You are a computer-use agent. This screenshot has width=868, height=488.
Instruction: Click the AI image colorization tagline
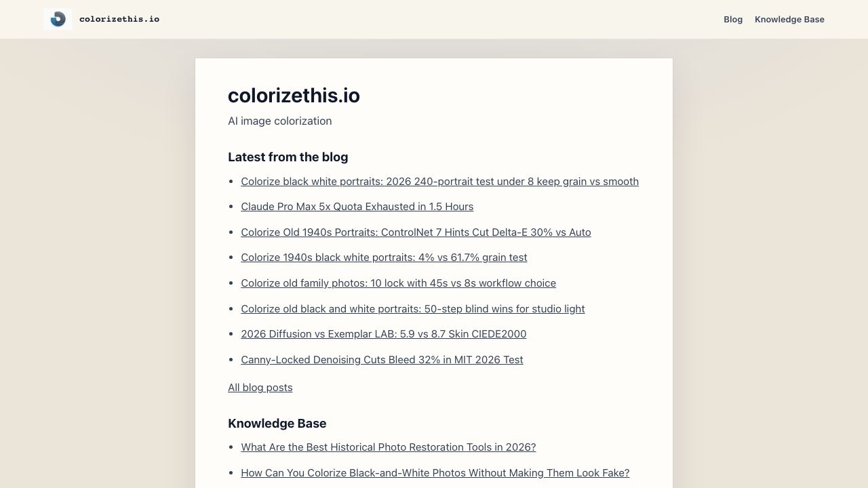pyautogui.click(x=279, y=121)
